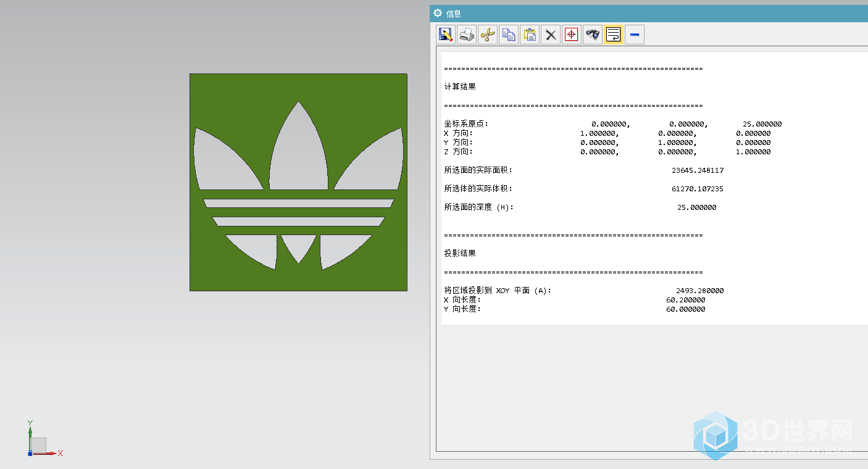Click the blue minus line icon

(635, 35)
